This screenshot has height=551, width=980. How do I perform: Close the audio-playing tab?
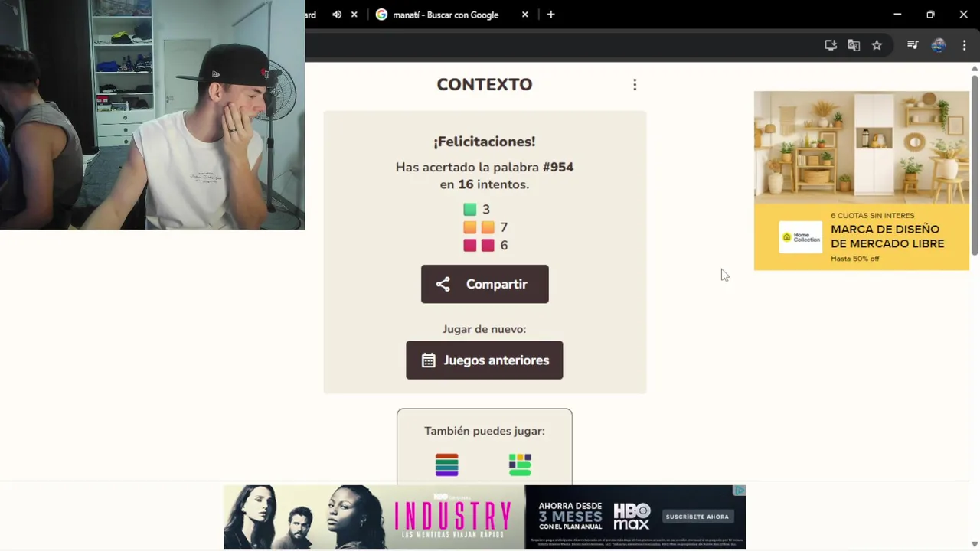(354, 15)
